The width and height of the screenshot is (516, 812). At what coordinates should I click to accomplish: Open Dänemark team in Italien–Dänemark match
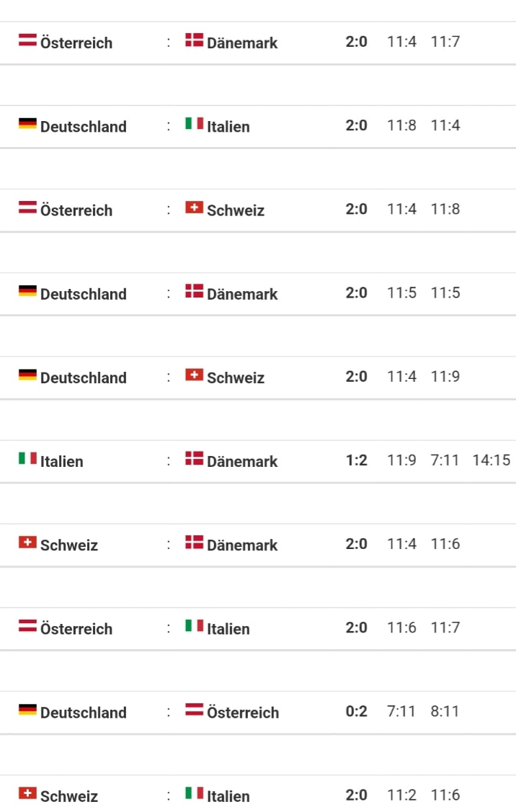click(x=242, y=461)
